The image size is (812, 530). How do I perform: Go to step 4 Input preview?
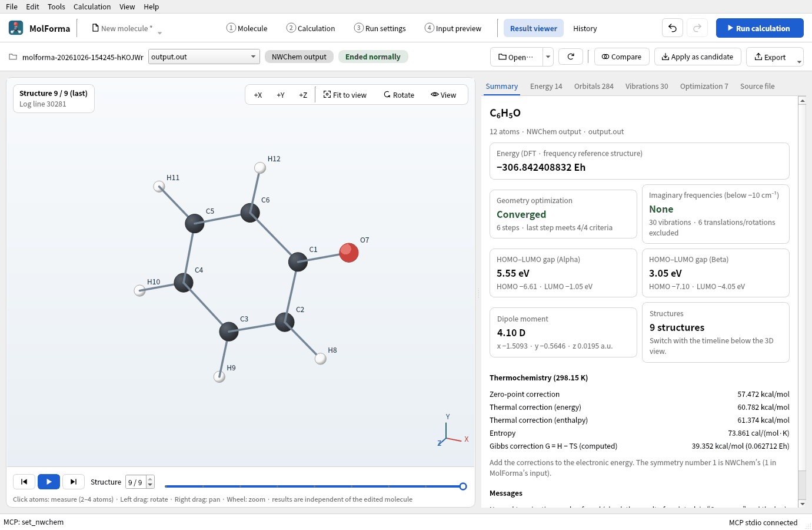point(453,28)
